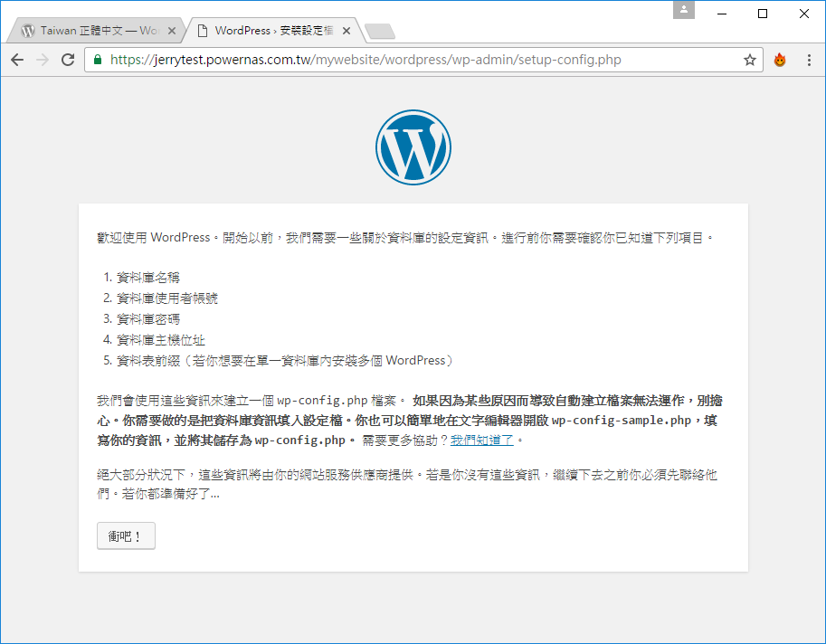
Task: Click the 衝吧！ button
Action: [126, 535]
